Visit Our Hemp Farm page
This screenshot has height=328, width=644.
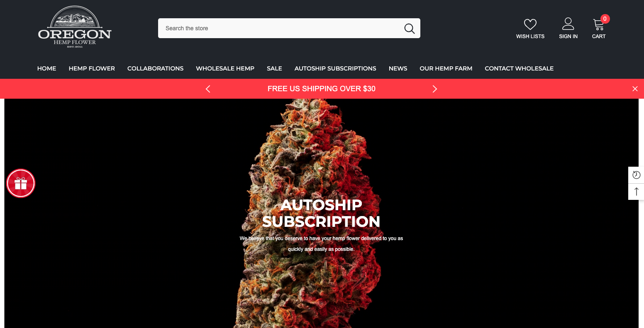pos(446,68)
